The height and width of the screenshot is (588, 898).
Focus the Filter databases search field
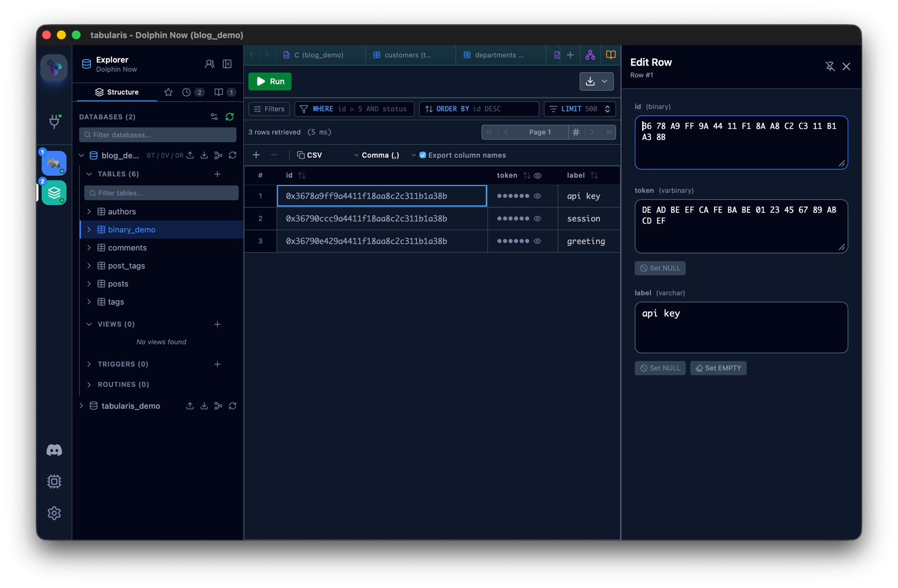click(158, 135)
